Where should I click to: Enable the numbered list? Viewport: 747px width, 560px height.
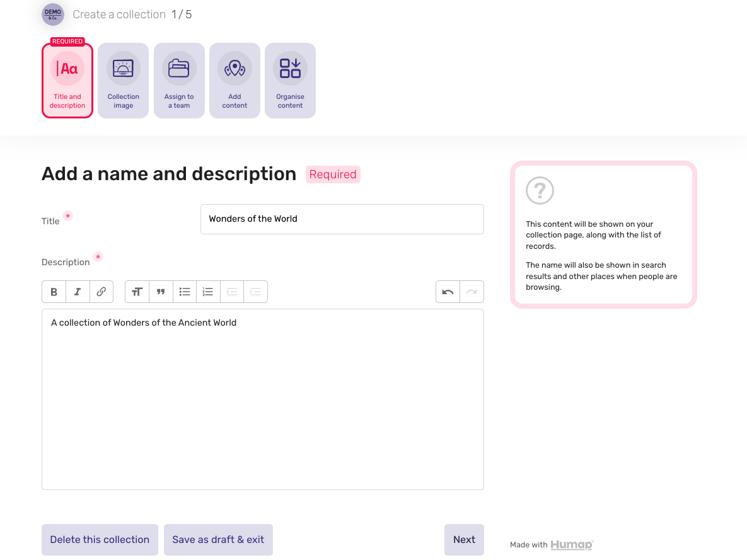tap(208, 291)
